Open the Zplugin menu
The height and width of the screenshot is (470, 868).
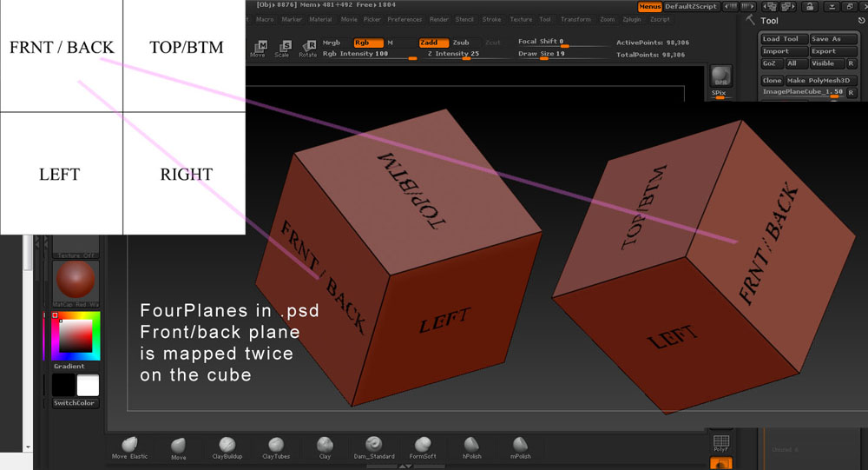pos(632,19)
